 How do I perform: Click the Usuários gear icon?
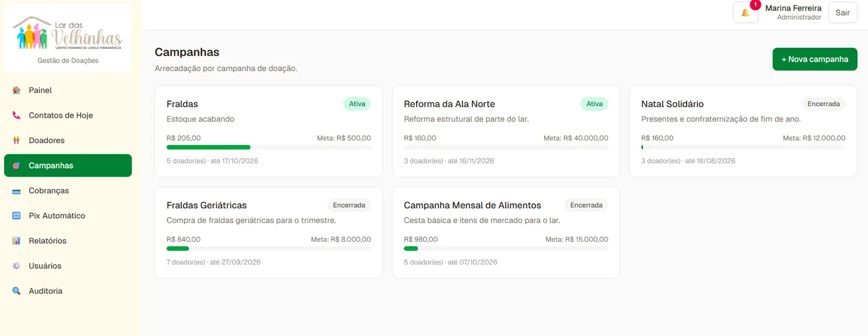coord(17,266)
